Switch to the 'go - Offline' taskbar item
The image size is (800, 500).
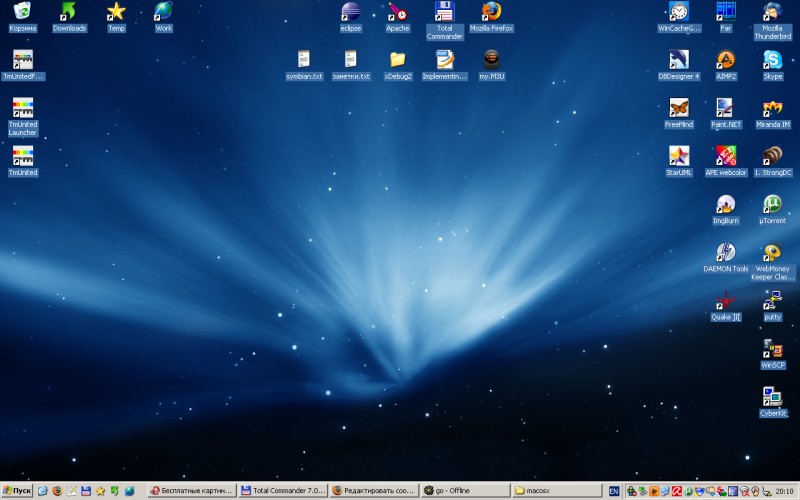click(x=464, y=491)
